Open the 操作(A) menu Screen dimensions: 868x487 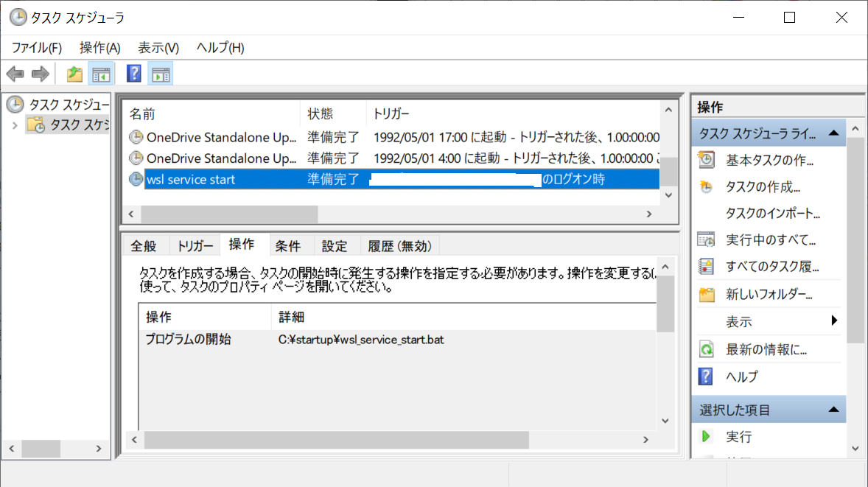(99, 48)
